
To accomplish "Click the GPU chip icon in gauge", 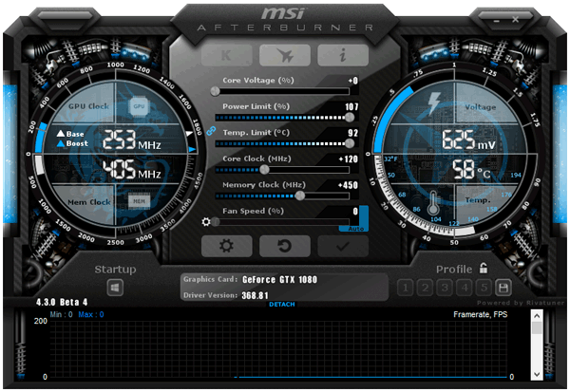I will pyautogui.click(x=139, y=106).
